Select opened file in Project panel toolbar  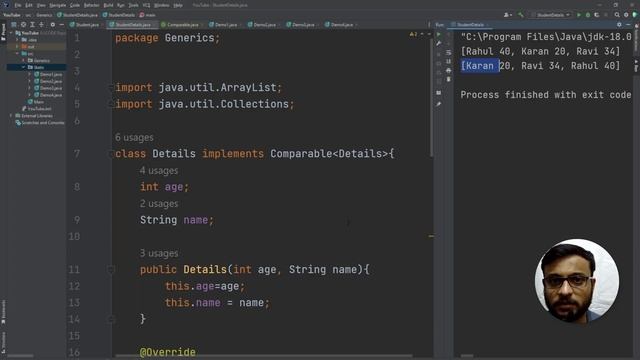pyautogui.click(x=23, y=24)
